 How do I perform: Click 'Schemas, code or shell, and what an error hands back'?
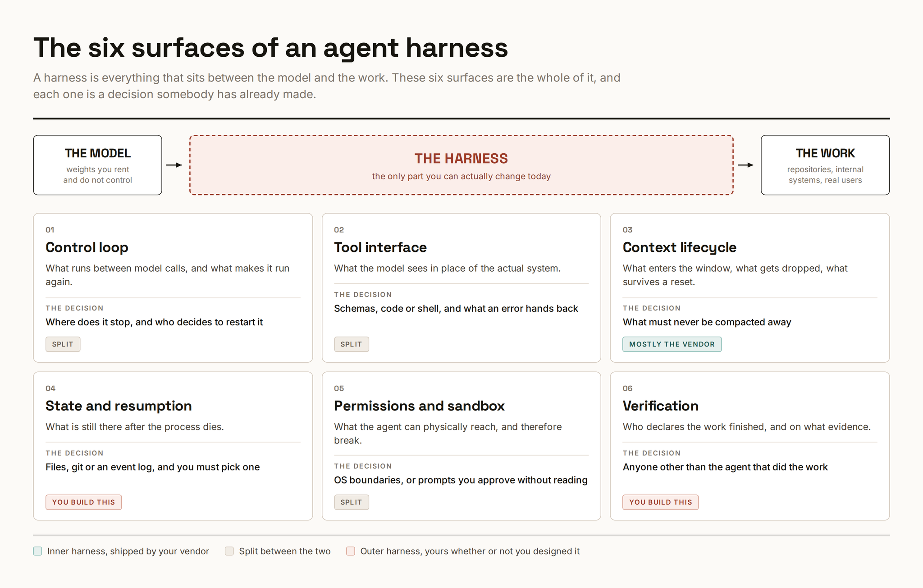point(456,309)
